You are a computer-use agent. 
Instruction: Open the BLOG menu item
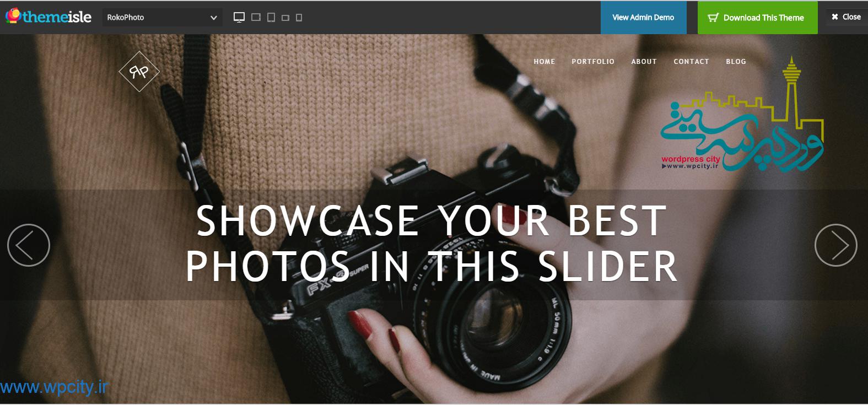coord(736,62)
